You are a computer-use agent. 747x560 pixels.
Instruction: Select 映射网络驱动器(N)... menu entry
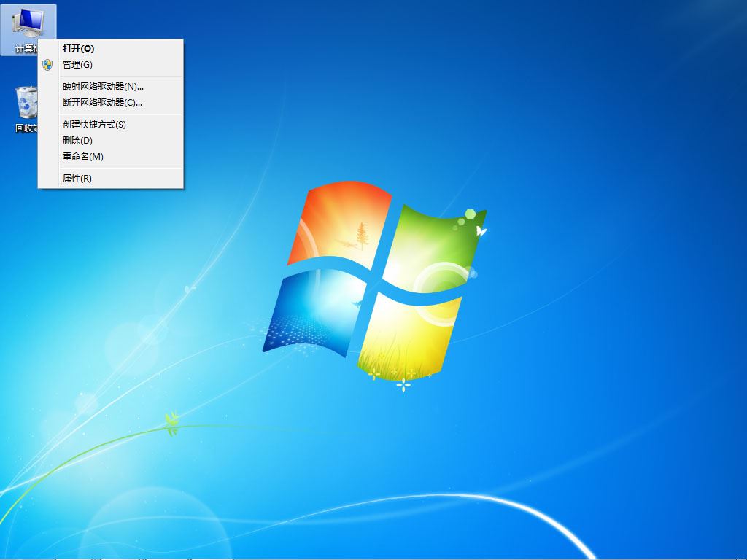click(x=111, y=87)
